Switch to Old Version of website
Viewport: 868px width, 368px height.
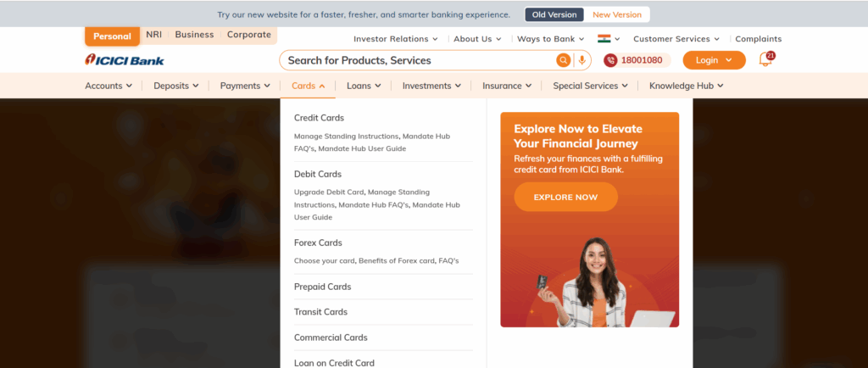point(555,14)
